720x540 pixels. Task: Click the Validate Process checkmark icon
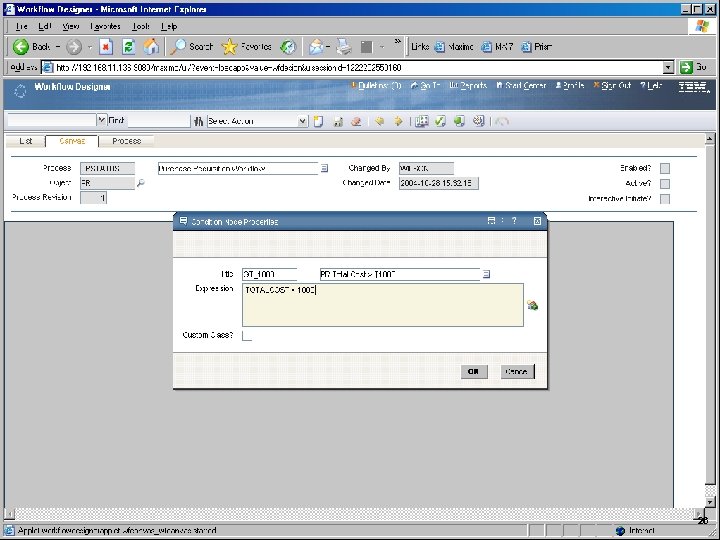(440, 121)
